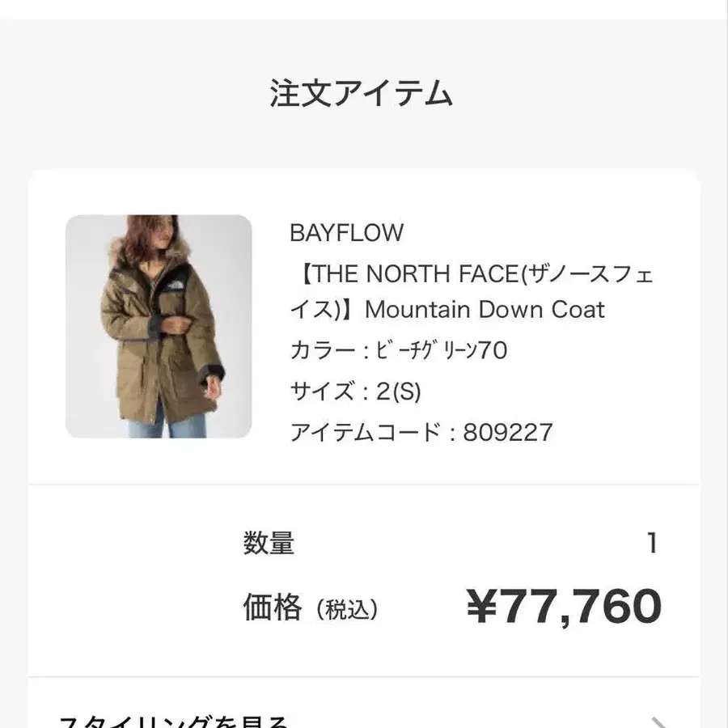Open the down coat product thumbnail
The width and height of the screenshot is (728, 728).
(x=159, y=326)
